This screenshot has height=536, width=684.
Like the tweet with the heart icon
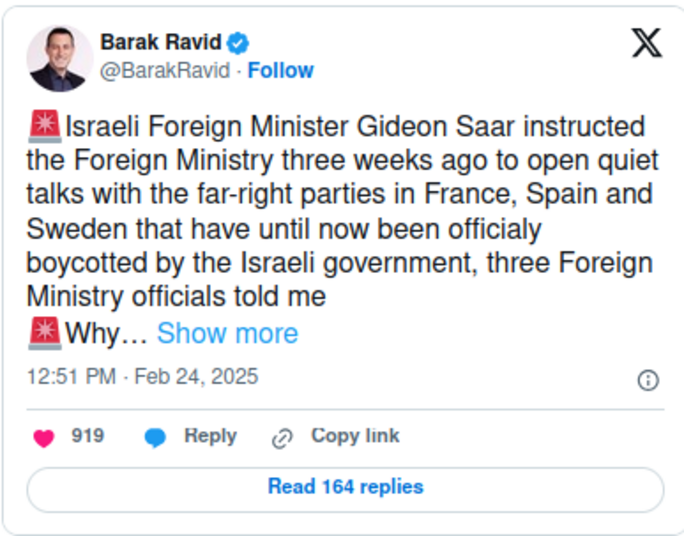[x=44, y=437]
